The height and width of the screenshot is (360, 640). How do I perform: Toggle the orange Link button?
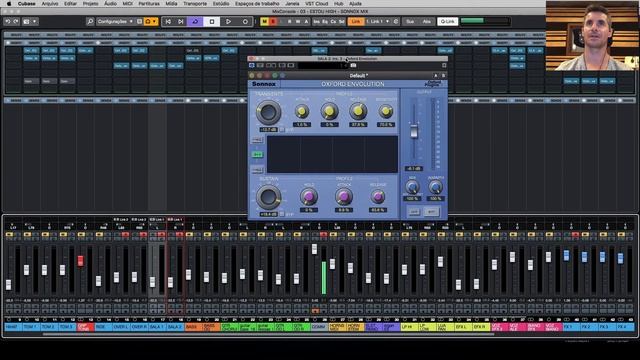click(x=356, y=22)
